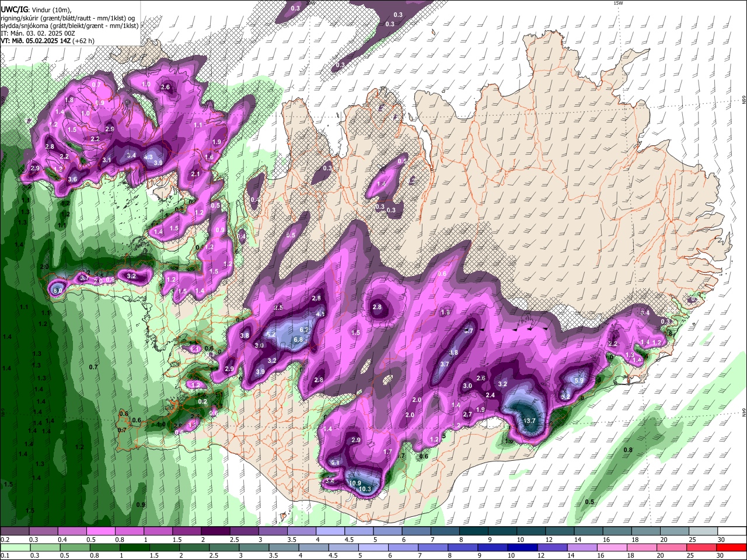Click the 15W longitude label at the top
This screenshot has height=560, width=747.
click(618, 3)
